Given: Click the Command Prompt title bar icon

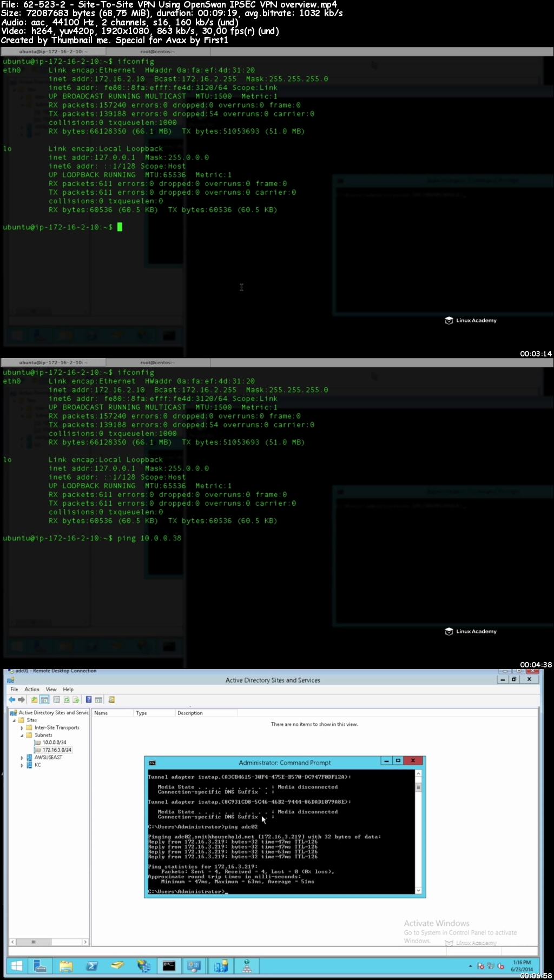Looking at the screenshot, I should [152, 763].
